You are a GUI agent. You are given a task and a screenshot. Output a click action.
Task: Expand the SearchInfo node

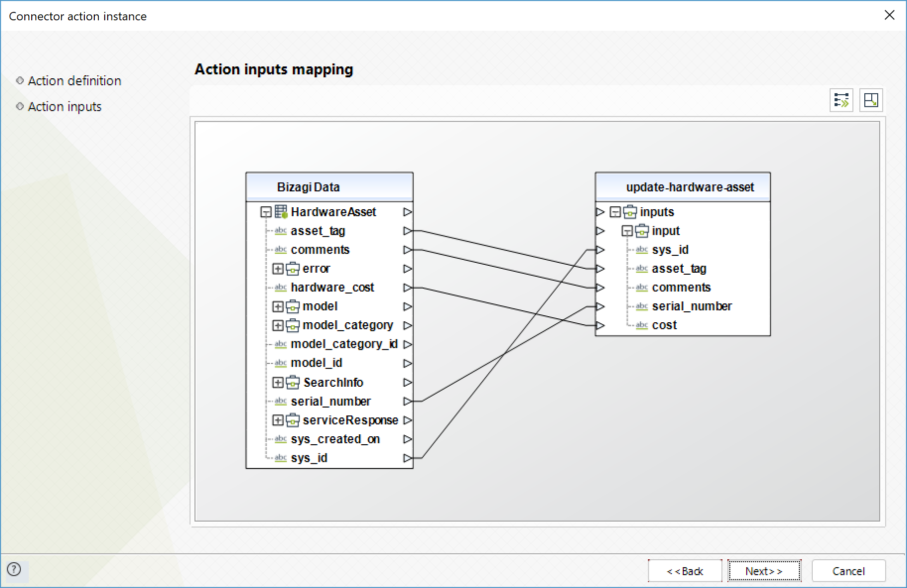coord(278,382)
